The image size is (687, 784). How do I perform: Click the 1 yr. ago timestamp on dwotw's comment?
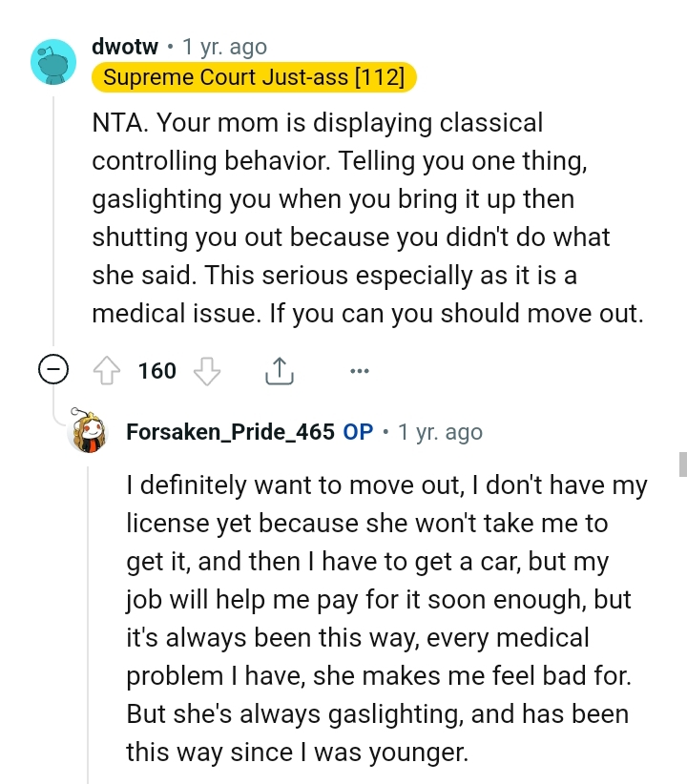pos(221,46)
